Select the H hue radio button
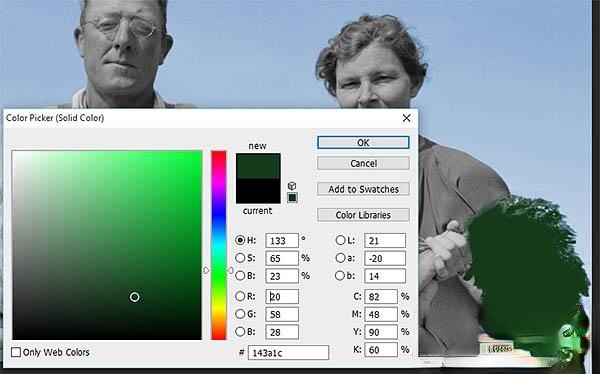The height and width of the screenshot is (374, 600). pyautogui.click(x=240, y=240)
